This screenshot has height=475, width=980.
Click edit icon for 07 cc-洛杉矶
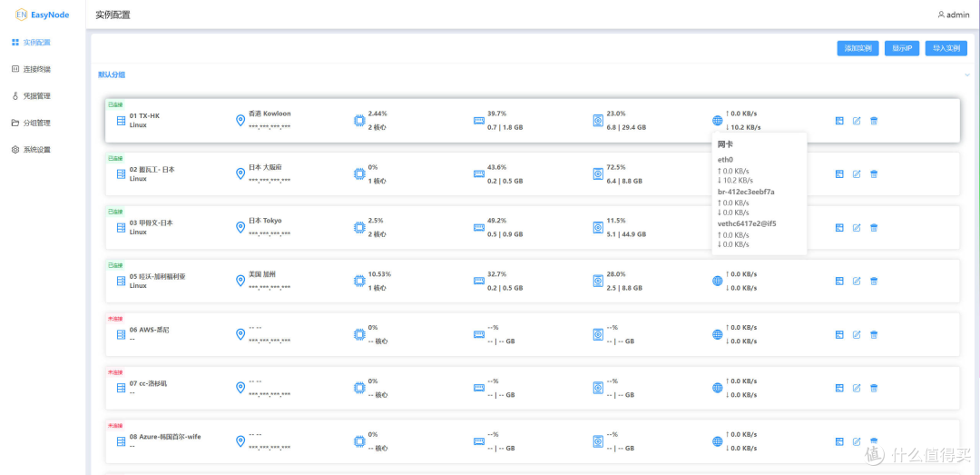pyautogui.click(x=857, y=389)
